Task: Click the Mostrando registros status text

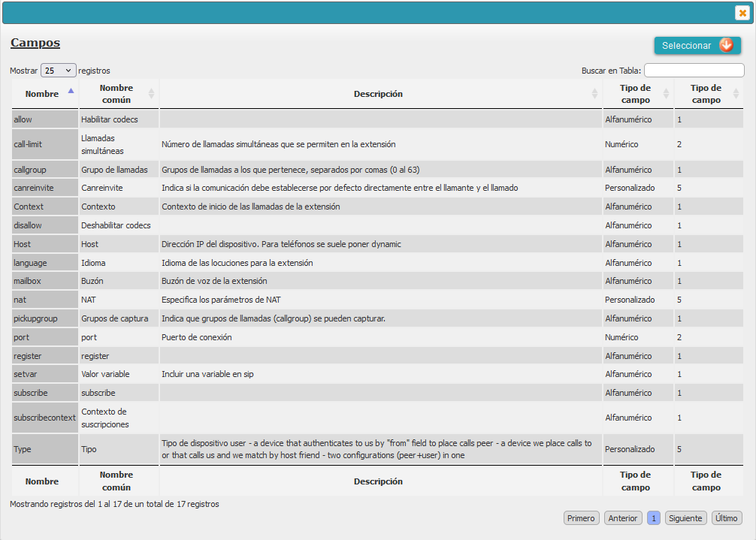Action: [x=114, y=504]
